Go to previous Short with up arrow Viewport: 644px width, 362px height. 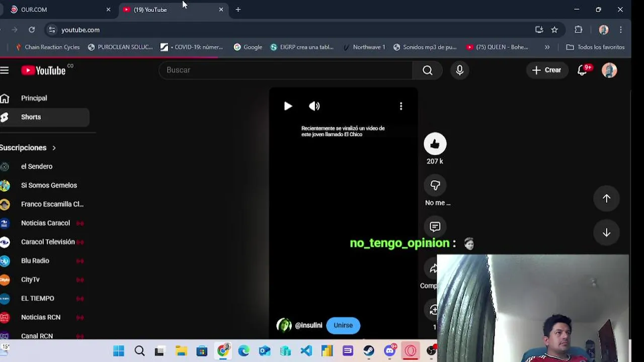[x=606, y=199]
